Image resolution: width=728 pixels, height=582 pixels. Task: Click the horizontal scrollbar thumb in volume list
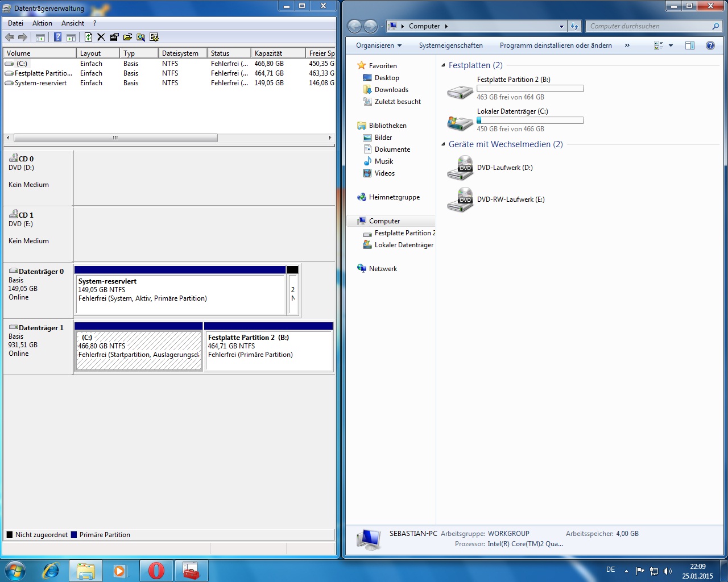click(x=115, y=138)
